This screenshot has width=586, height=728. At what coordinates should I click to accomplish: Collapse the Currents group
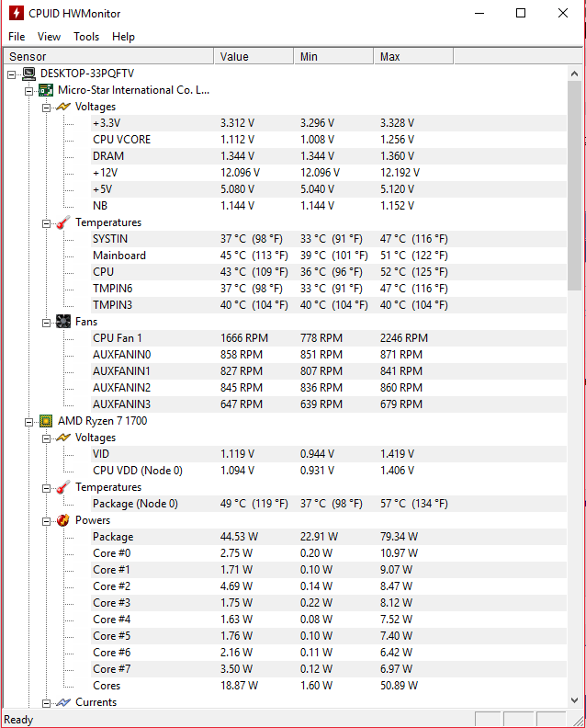tap(47, 703)
